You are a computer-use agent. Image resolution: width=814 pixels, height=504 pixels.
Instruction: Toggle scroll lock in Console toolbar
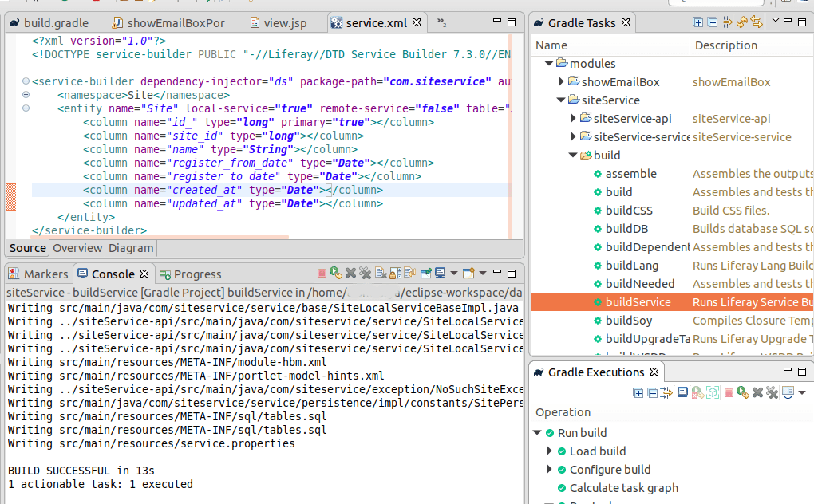[x=395, y=274]
